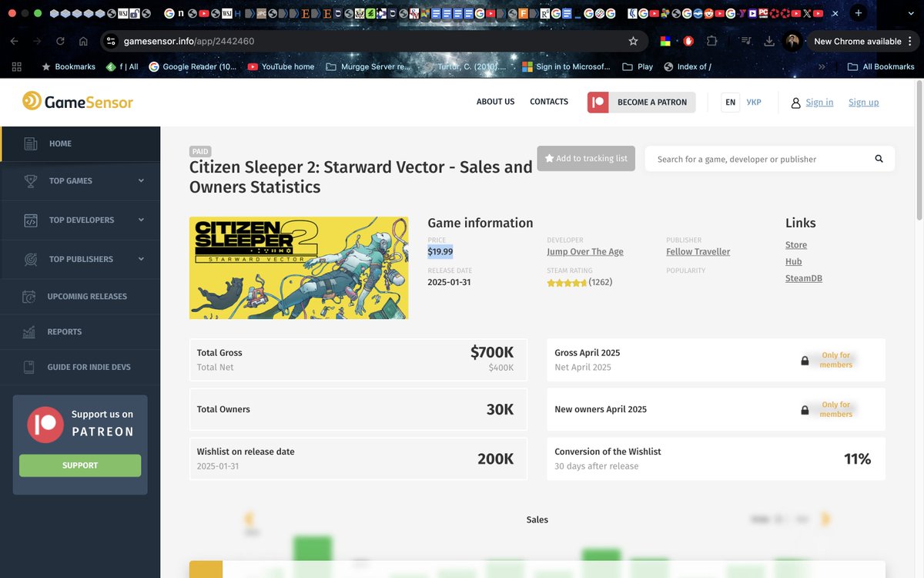Click the page vertical scrollbar

pos(918,150)
